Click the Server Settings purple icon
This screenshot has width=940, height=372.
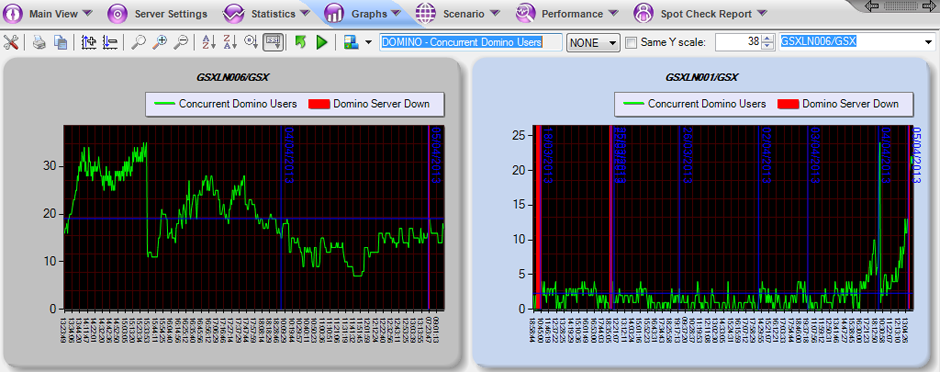pos(119,13)
